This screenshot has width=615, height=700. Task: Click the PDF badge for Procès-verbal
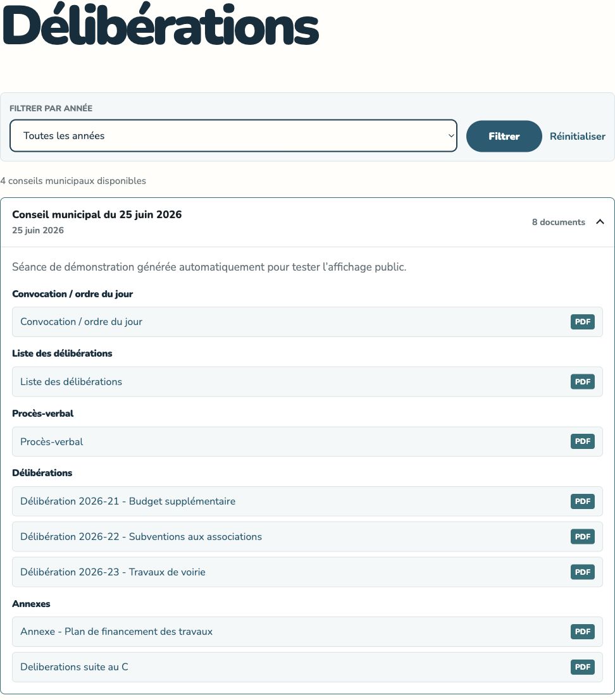(582, 441)
